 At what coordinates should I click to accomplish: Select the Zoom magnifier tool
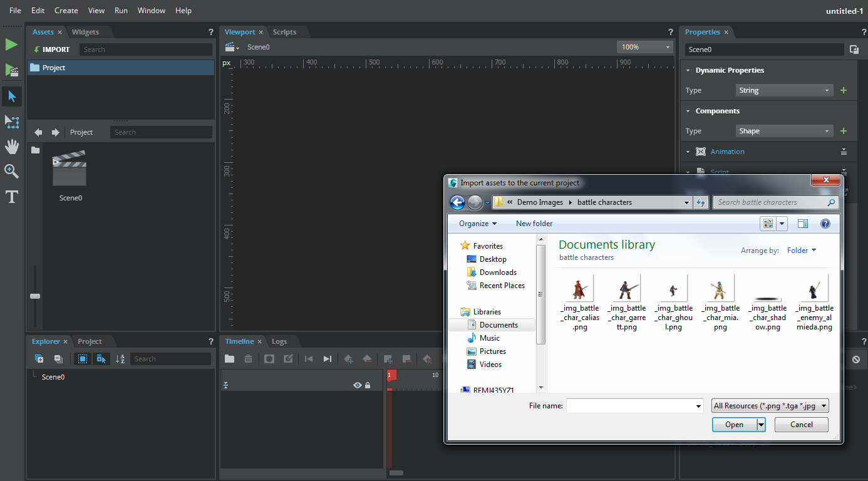point(11,172)
